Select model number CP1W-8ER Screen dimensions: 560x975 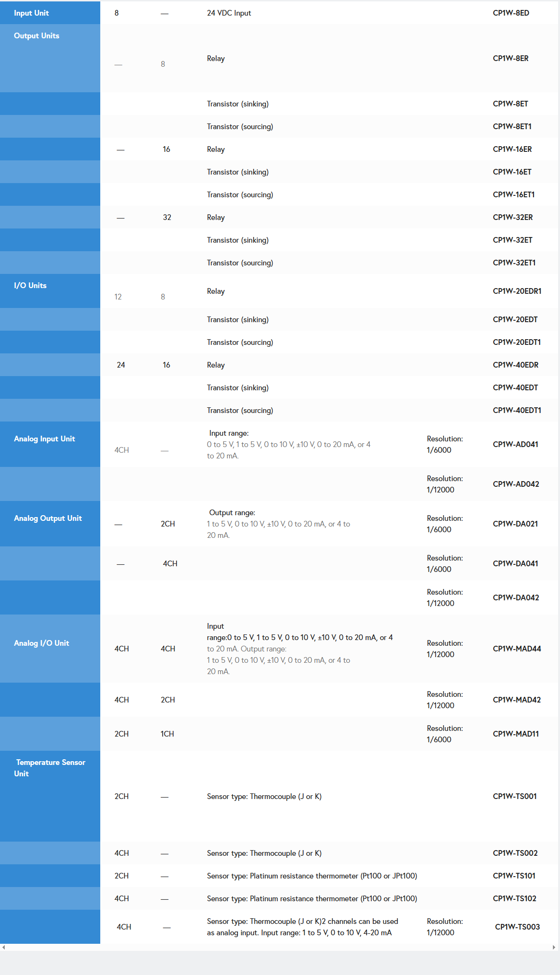pos(511,58)
